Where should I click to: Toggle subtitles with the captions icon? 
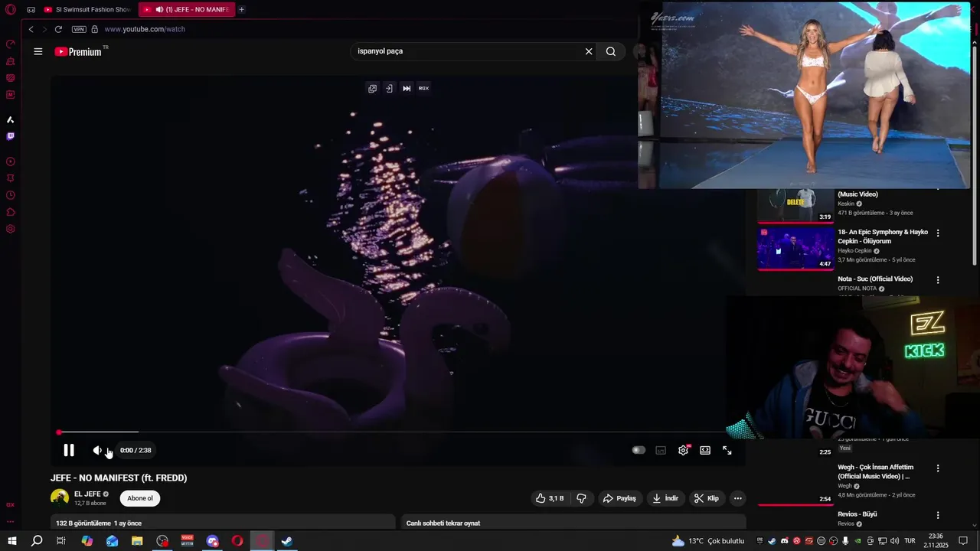tap(661, 451)
